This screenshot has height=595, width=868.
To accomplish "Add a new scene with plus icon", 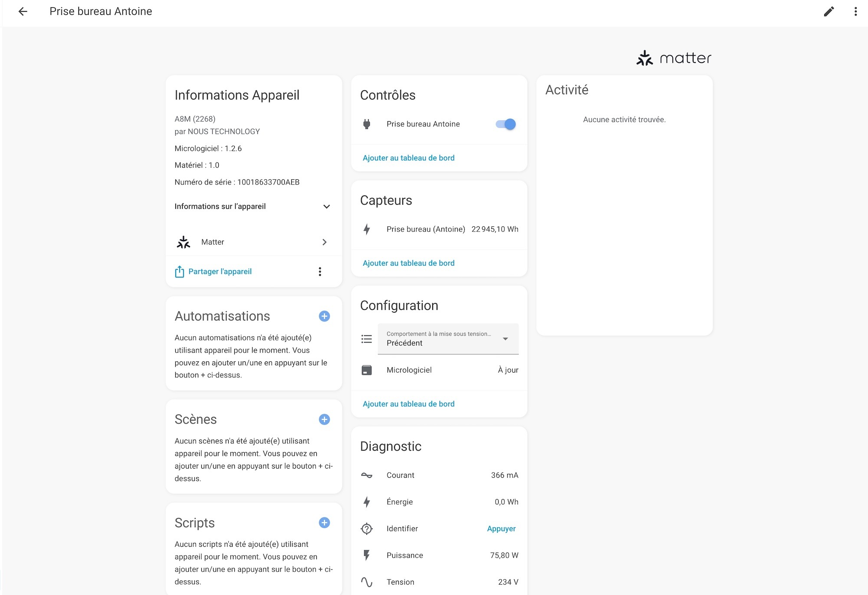I will (324, 420).
